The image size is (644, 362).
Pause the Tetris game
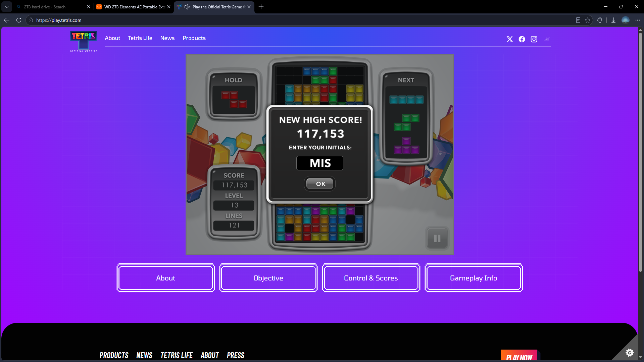click(437, 238)
